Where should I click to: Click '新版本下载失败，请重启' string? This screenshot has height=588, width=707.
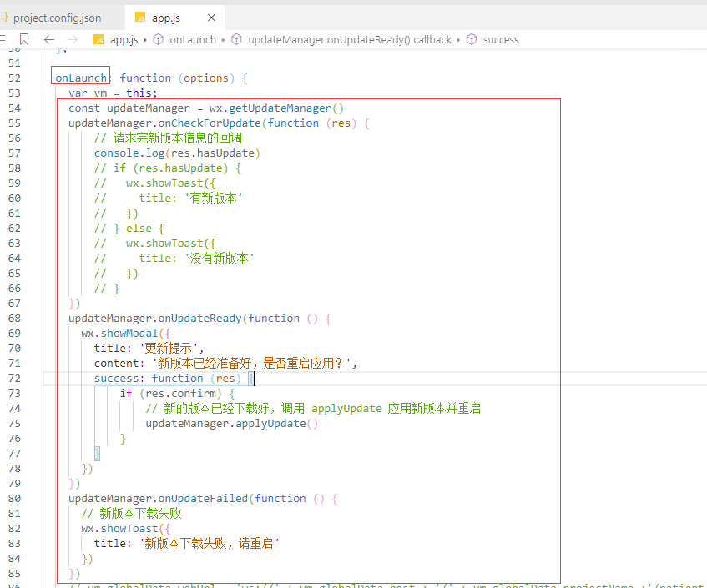coord(210,544)
